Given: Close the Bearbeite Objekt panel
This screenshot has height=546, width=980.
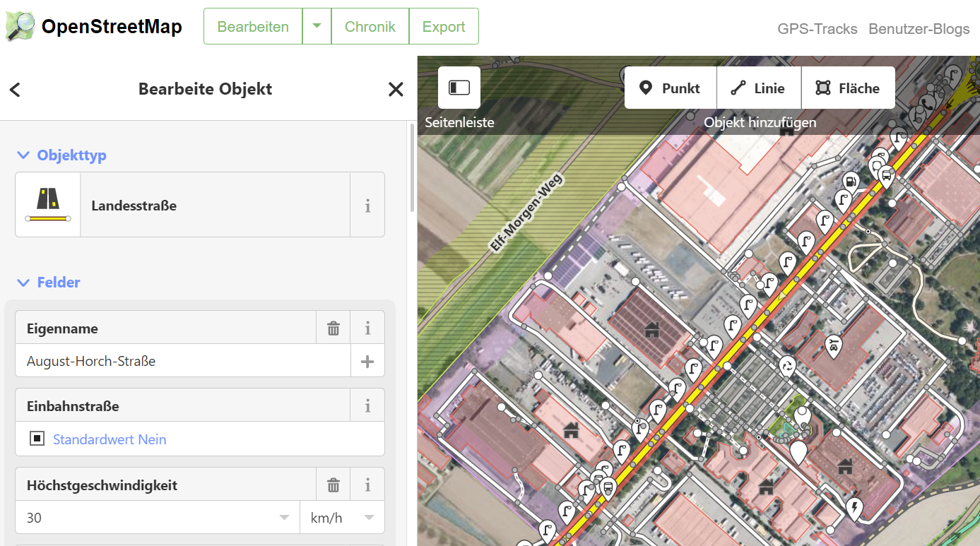Looking at the screenshot, I should 396,89.
